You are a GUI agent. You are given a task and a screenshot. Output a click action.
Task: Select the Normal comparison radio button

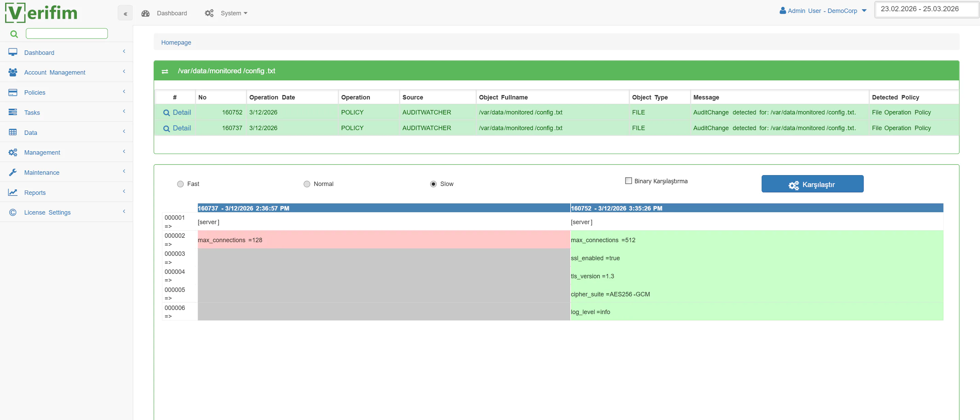pyautogui.click(x=307, y=184)
